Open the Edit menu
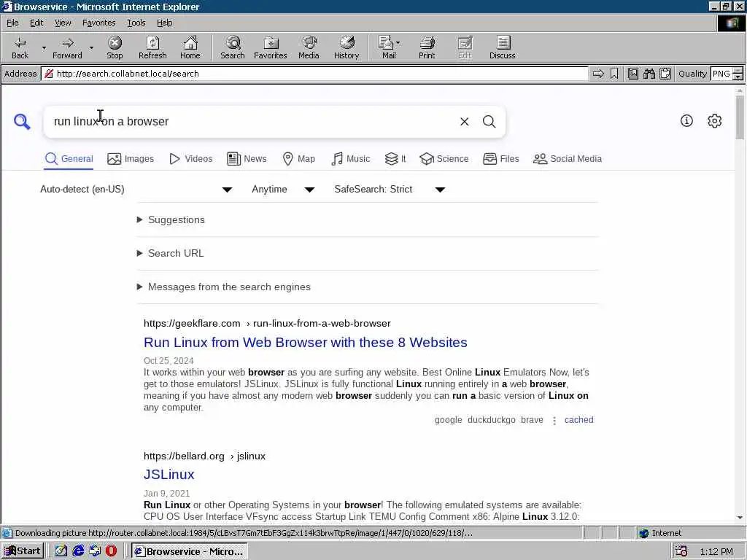The width and height of the screenshot is (747, 560). pos(36,23)
